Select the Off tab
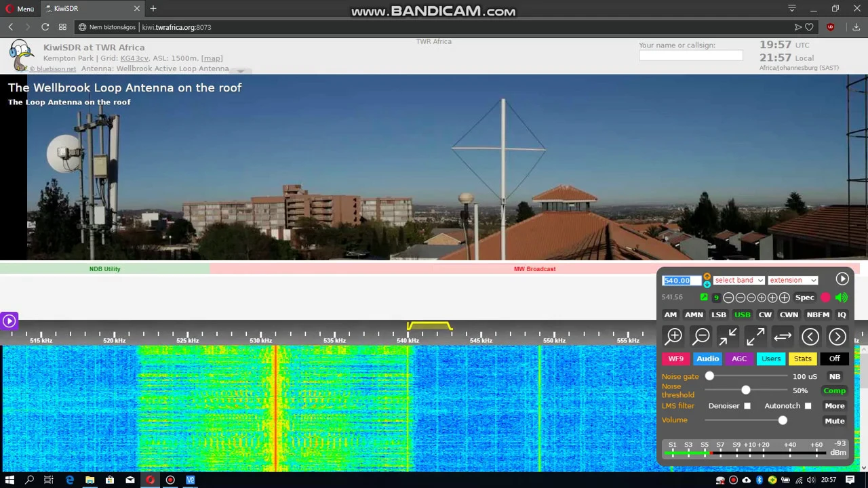The image size is (868, 488). tap(835, 359)
